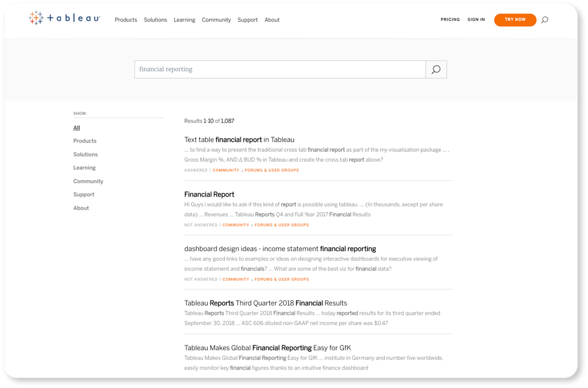Open the Learning menu in top navigation
588x388 pixels.
click(184, 20)
